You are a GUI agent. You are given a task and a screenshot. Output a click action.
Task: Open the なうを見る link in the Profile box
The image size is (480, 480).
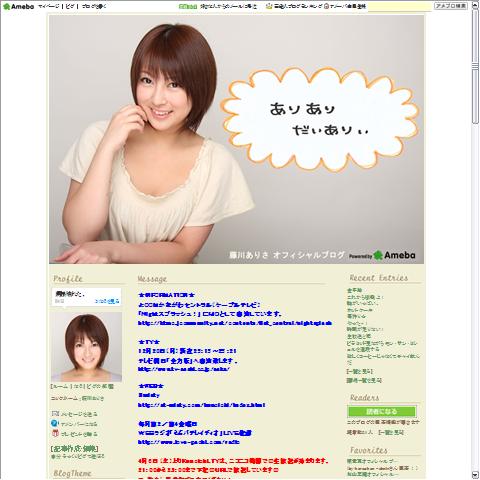pyautogui.click(x=107, y=301)
